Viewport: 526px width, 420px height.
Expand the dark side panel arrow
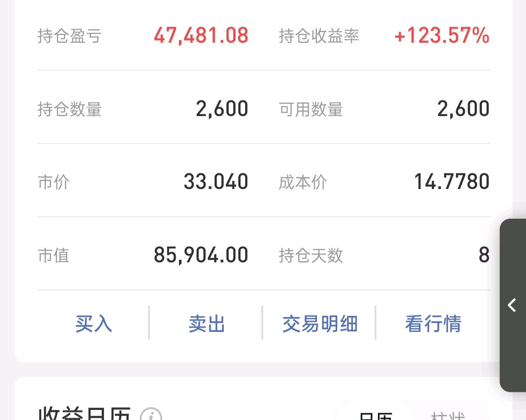pos(512,305)
